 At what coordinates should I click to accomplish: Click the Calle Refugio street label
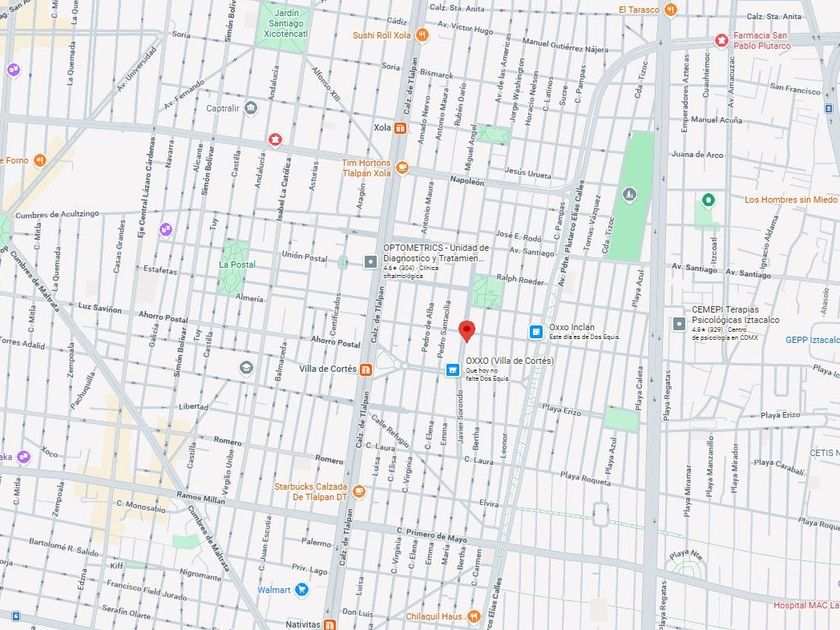coord(390,431)
